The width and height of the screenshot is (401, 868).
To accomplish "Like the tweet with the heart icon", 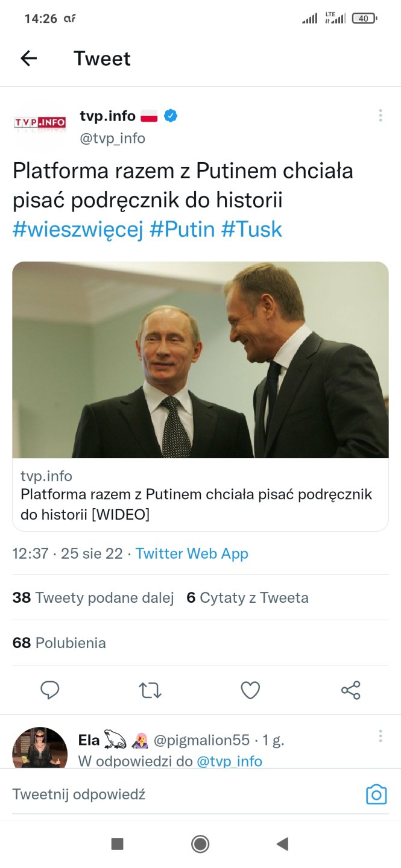I will click(250, 690).
